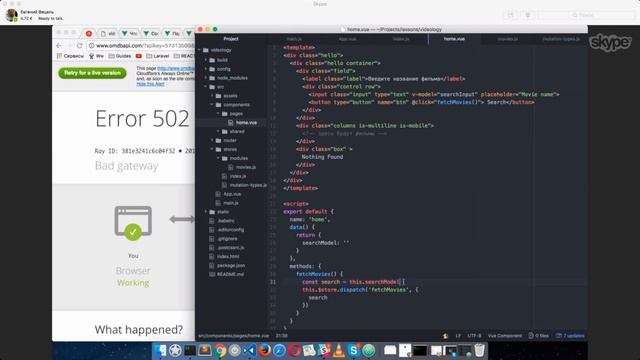Open Opera browser from the Dock

pos(294,351)
